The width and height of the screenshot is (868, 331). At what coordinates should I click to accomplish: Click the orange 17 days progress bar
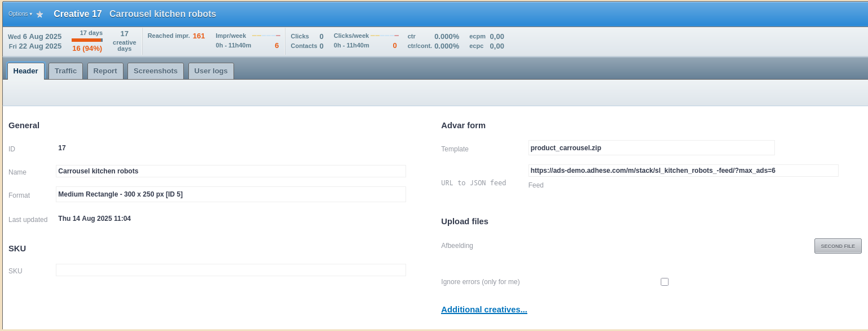87,40
